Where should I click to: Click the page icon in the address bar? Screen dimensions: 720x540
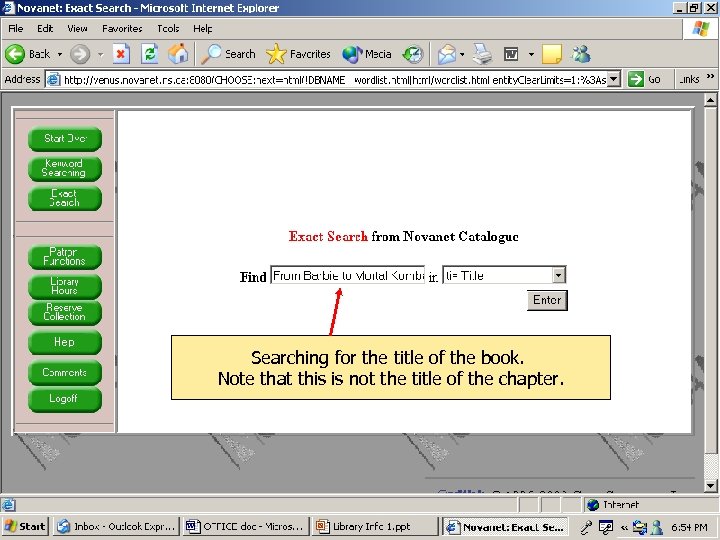click(x=54, y=79)
